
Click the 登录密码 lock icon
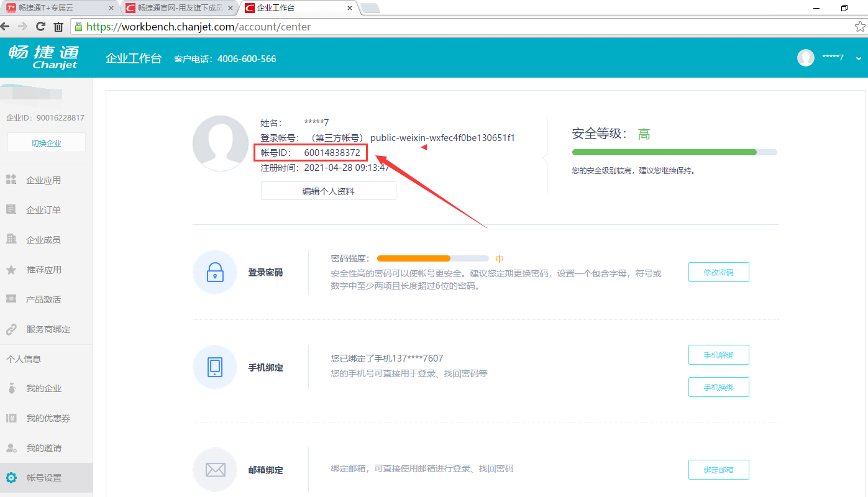point(215,272)
